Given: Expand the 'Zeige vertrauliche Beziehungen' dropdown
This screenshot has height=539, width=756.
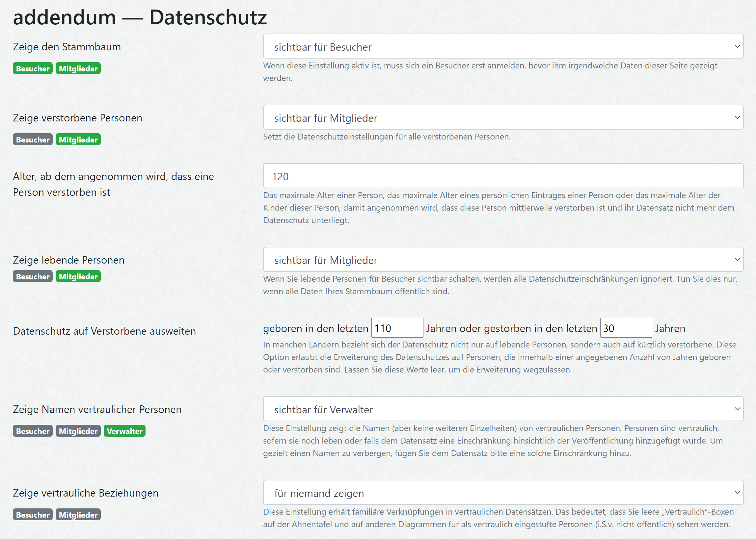Looking at the screenshot, I should (503, 493).
